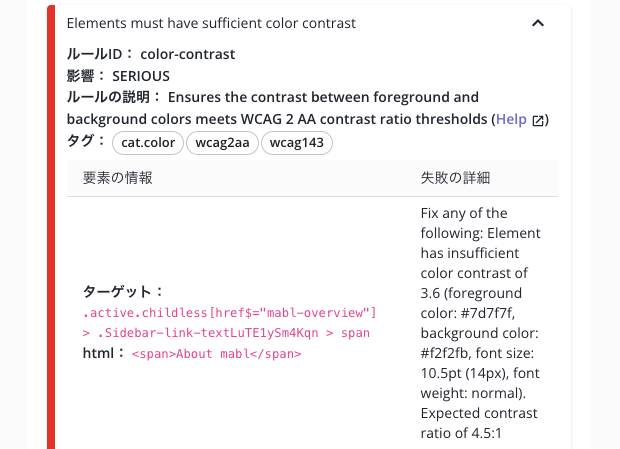Viewport: 620px width, 449px height.
Task: Collapse the color contrast rule panel chevron
Action: click(538, 23)
